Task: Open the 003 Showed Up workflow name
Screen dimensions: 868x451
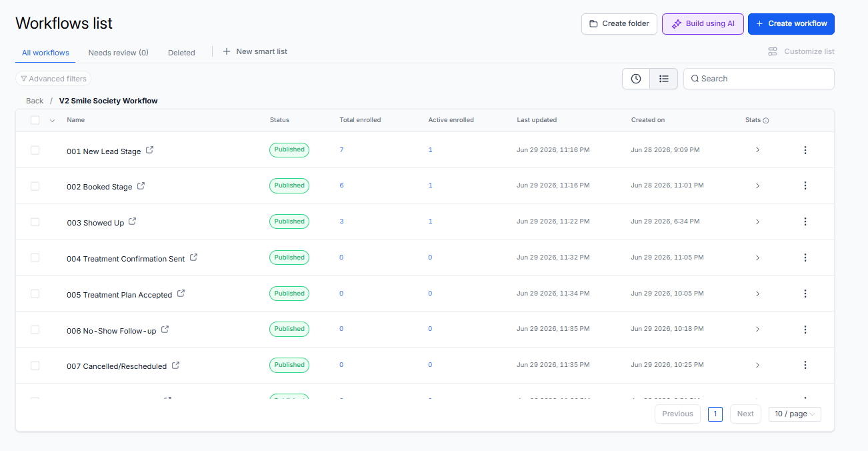Action: [95, 223]
